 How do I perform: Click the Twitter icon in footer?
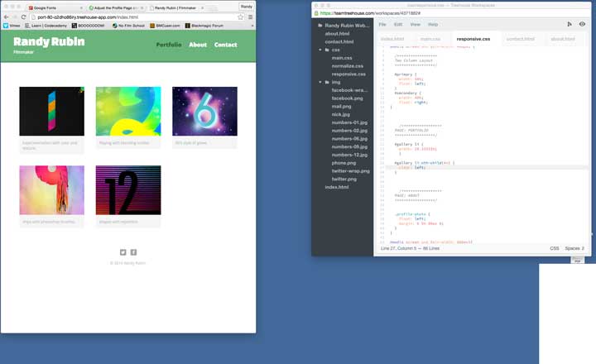123,252
